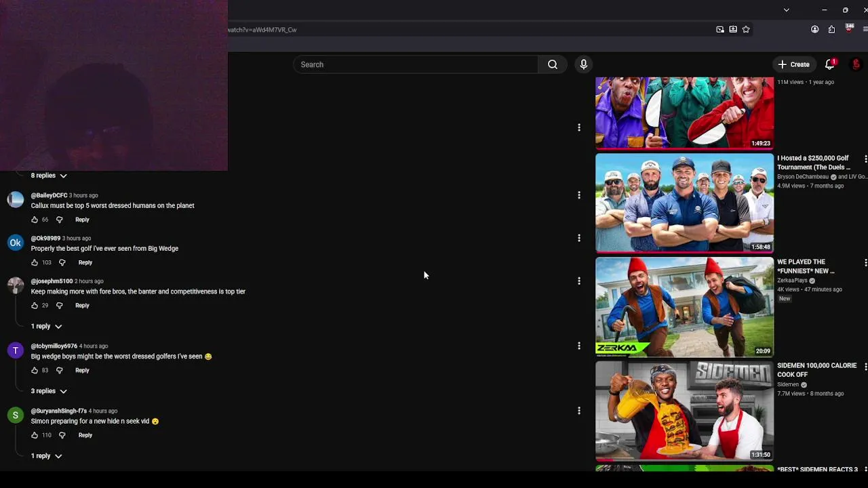Open browser extensions puzzle icon
The image size is (868, 488).
(x=831, y=29)
